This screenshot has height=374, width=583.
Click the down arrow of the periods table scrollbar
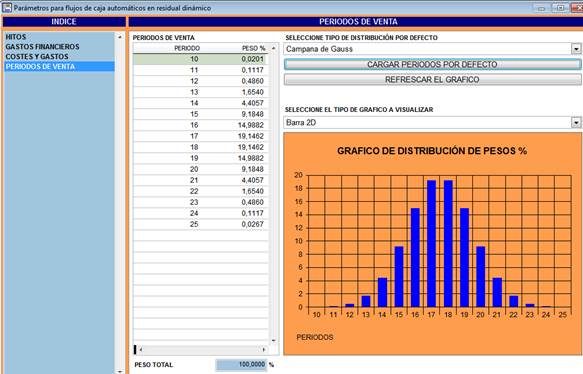(274, 340)
